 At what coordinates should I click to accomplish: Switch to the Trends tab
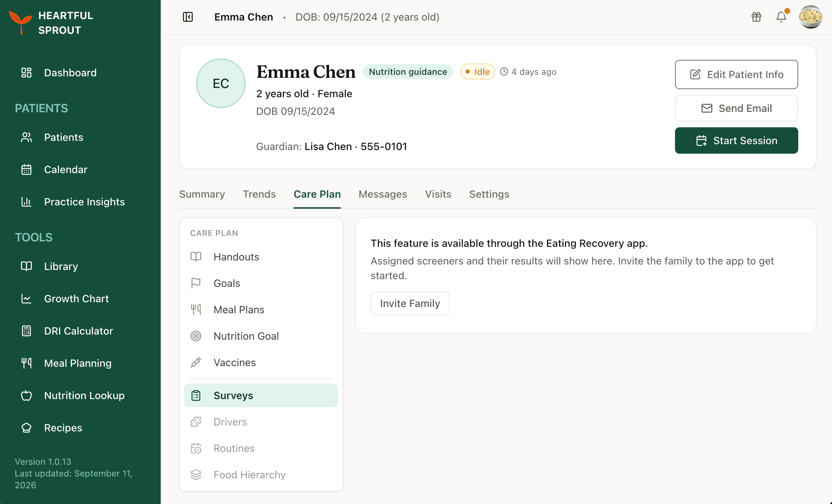pos(259,194)
